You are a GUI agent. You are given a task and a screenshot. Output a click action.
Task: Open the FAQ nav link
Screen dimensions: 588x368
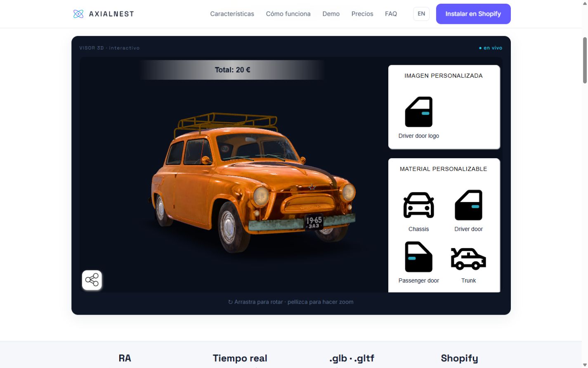click(391, 14)
